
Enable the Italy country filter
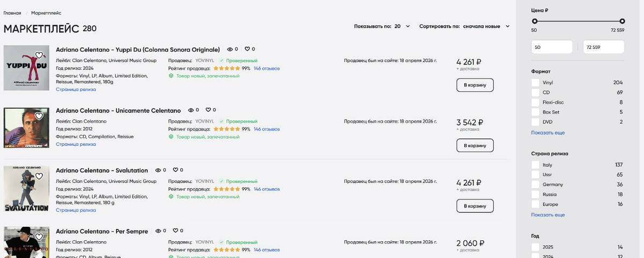click(535, 165)
